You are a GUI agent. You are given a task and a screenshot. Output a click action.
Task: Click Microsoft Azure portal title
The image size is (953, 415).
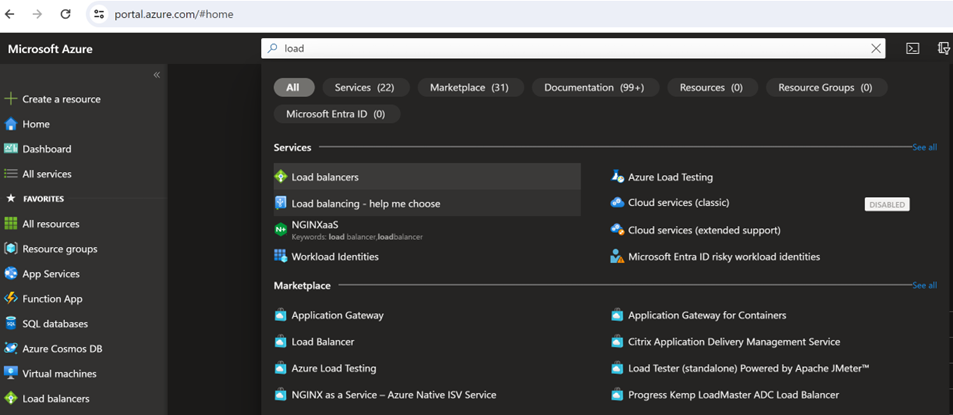click(x=50, y=49)
